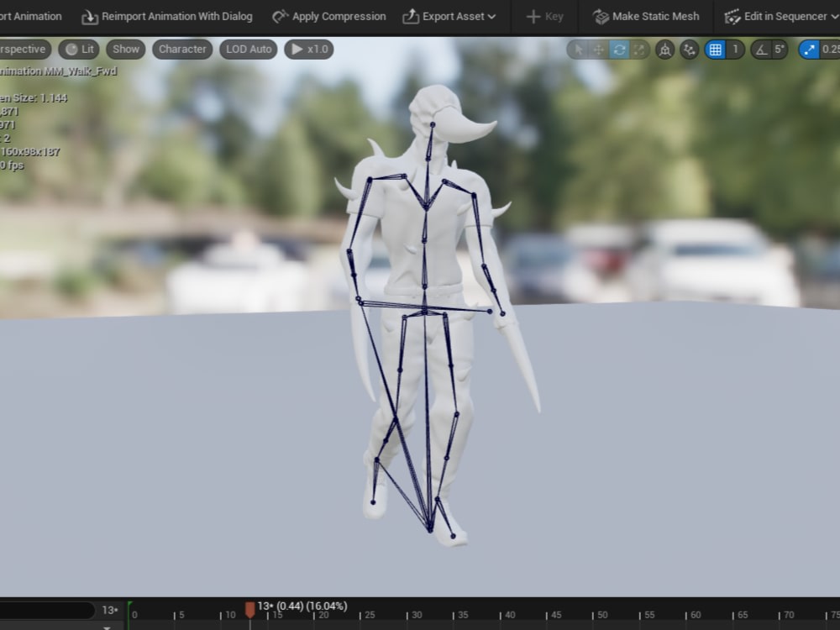This screenshot has width=840, height=630.
Task: Toggle scale snapping
Action: [x=809, y=50]
